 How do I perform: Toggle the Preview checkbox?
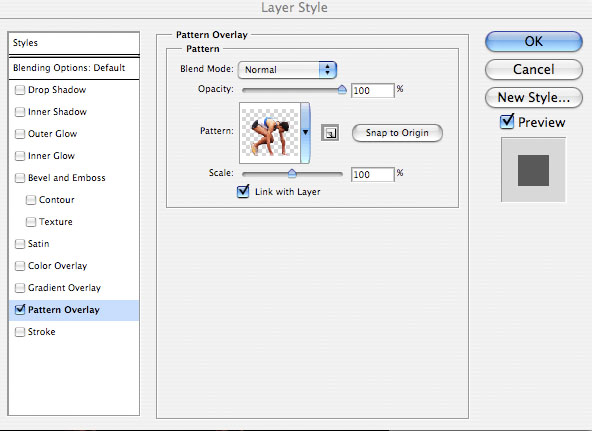coord(507,122)
